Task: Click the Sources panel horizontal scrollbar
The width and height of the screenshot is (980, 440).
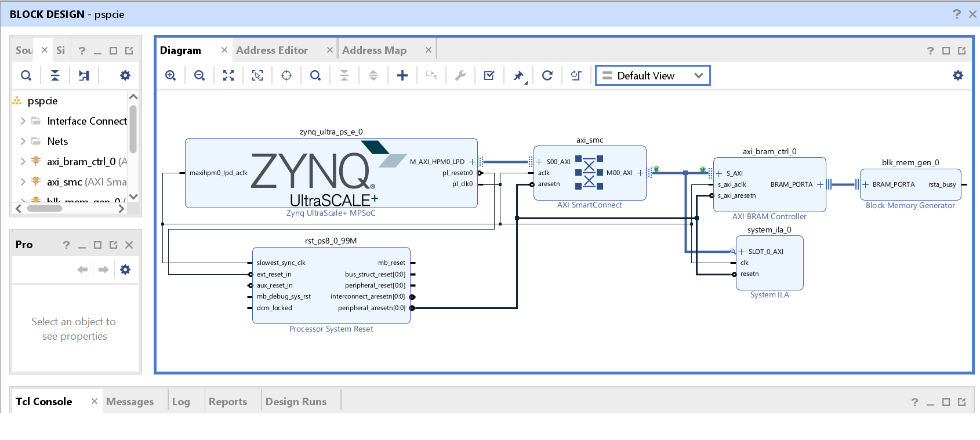Action: point(45,209)
